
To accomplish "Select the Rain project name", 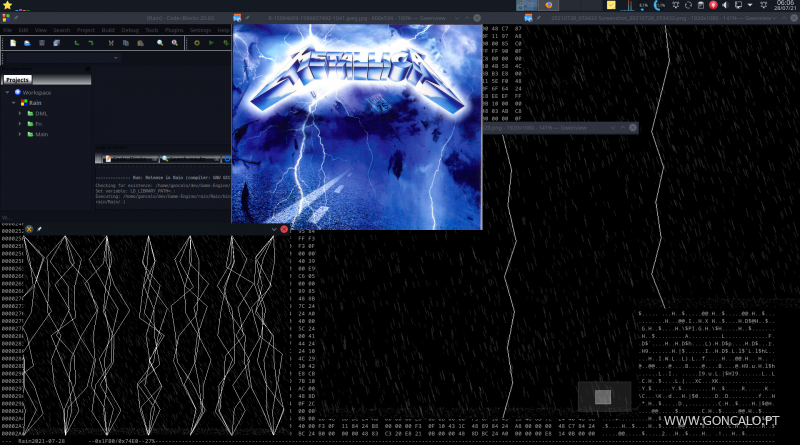I will [35, 103].
